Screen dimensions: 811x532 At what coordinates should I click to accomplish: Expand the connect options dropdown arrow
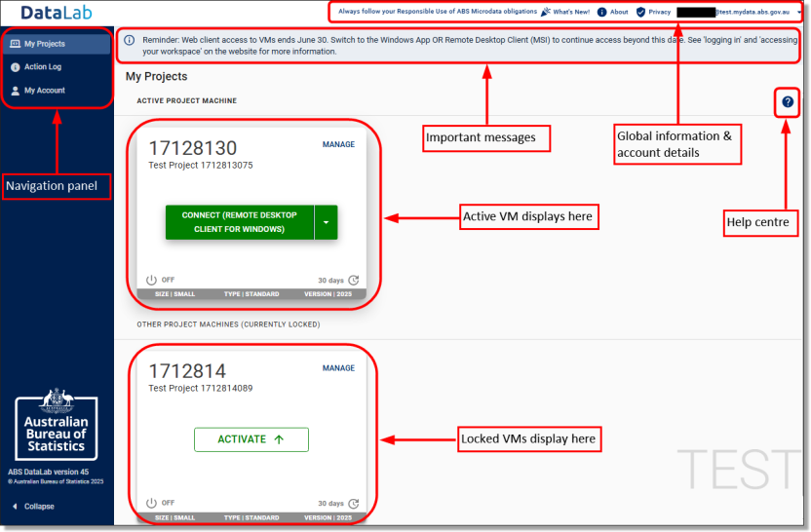point(326,222)
